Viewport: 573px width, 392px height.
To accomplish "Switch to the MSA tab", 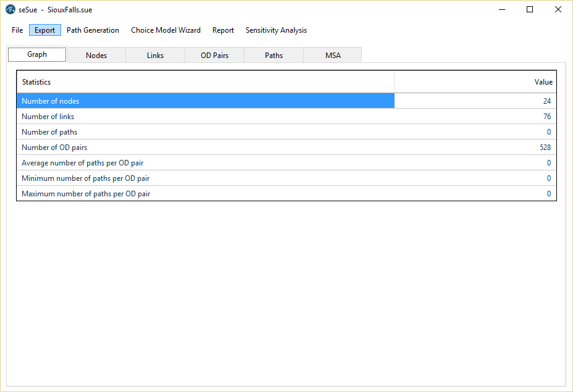I will 333,56.
